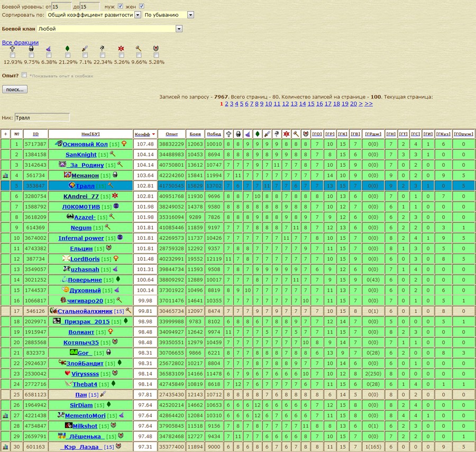Sort table by the Коэфф column header
The image size is (476, 452).
[x=142, y=134]
